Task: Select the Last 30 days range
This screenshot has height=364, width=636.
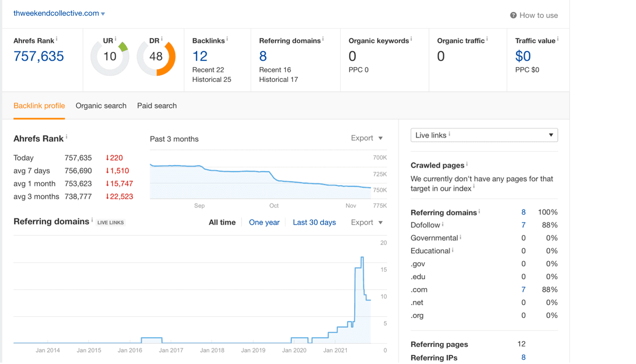Action: click(x=315, y=222)
